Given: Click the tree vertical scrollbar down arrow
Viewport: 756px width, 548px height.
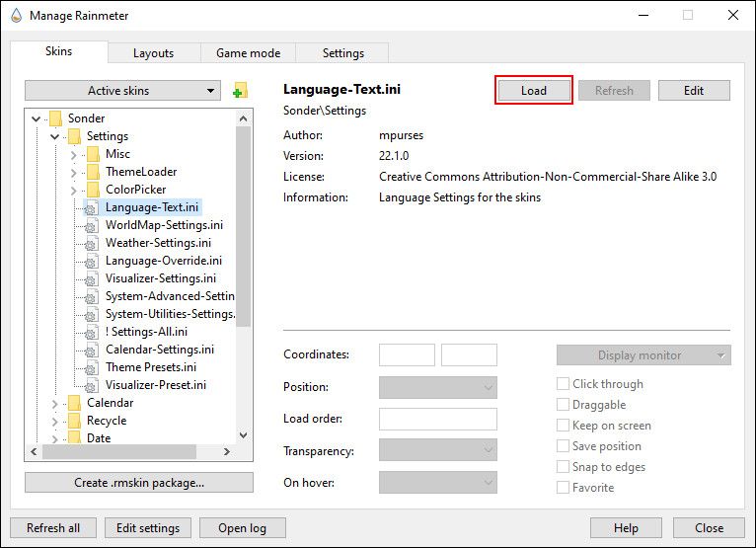Looking at the screenshot, I should click(244, 435).
